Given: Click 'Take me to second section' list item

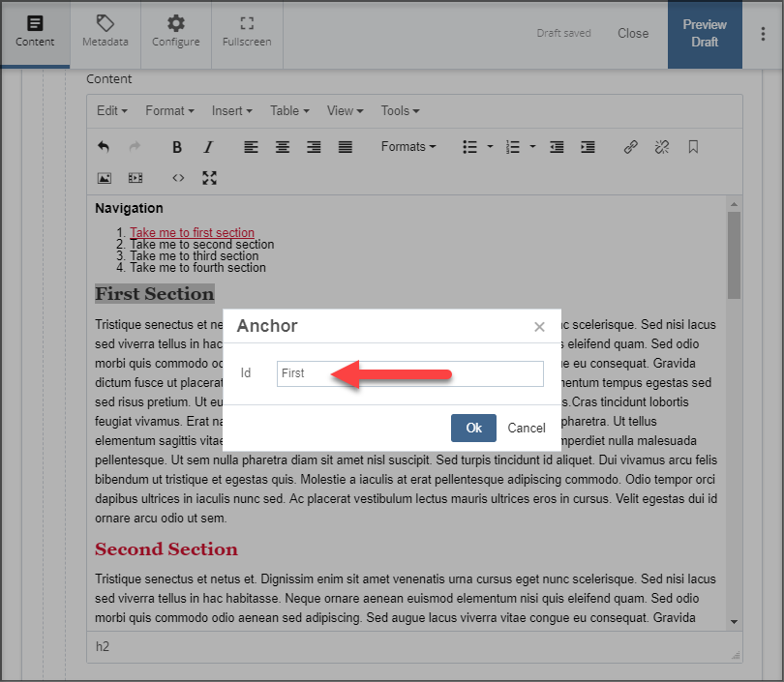Looking at the screenshot, I should pos(202,245).
